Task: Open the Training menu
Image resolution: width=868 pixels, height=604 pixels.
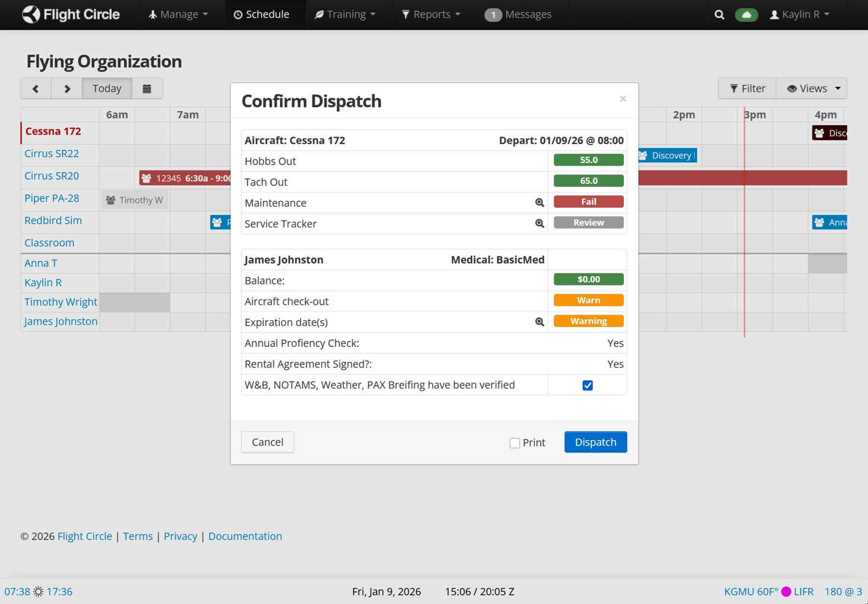Action: 345,14
